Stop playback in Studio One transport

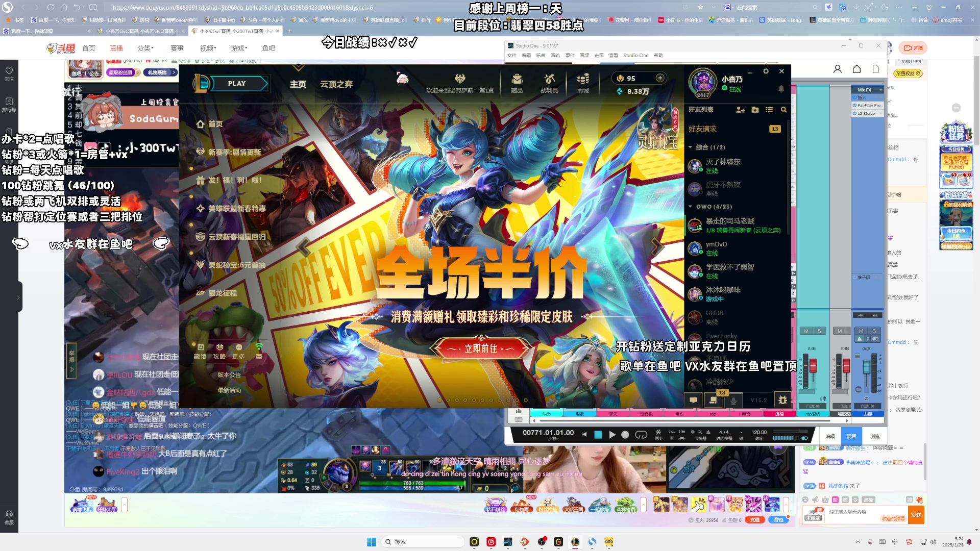coord(598,435)
